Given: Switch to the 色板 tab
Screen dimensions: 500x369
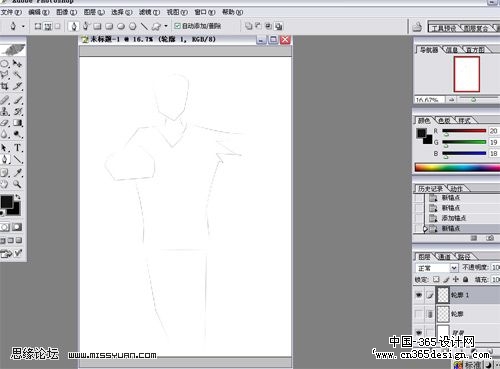Looking at the screenshot, I should 444,120.
